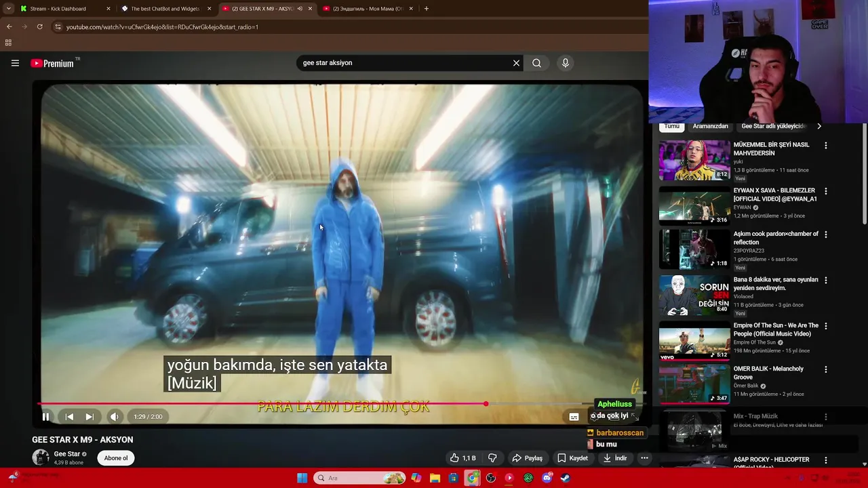Share the video via Paylaş button
The image size is (868, 488).
[x=527, y=458]
